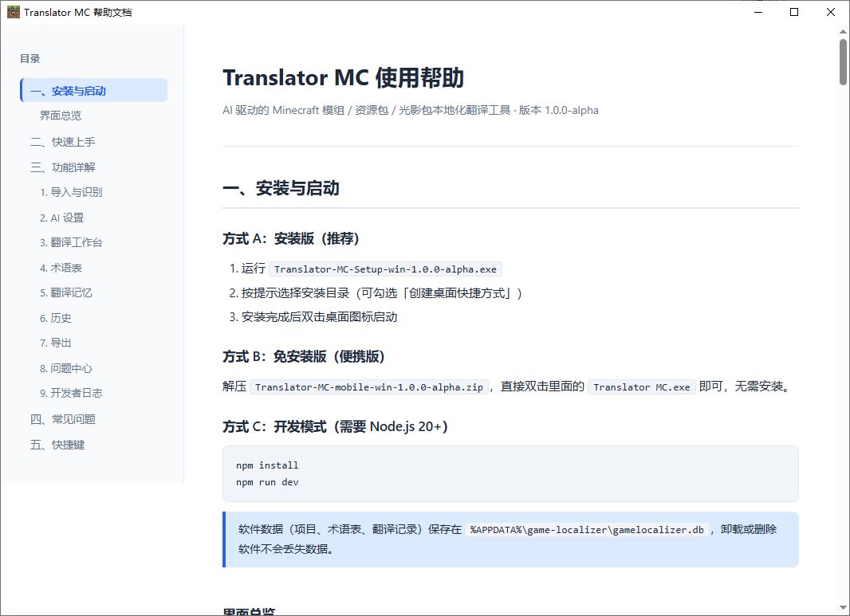Image resolution: width=850 pixels, height=616 pixels.
Task: Click the %APPDATA%\game-localizer\gamelocalizer.db path
Action: pos(587,530)
